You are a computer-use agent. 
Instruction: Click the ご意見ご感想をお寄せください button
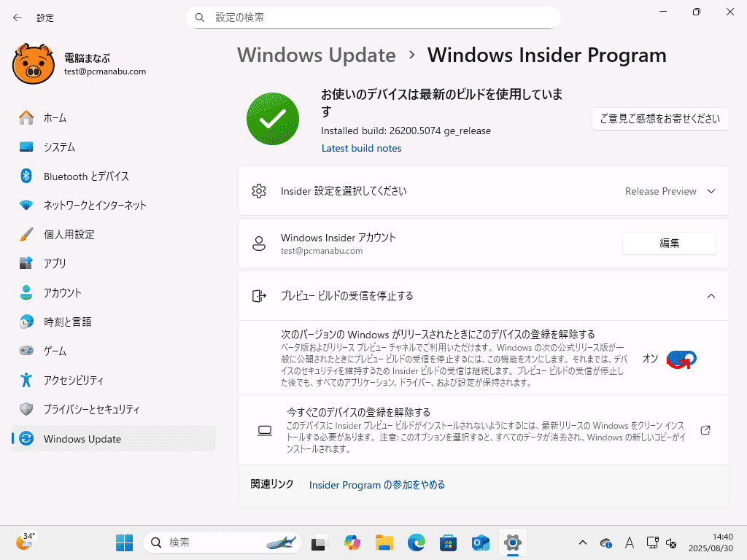tap(659, 119)
